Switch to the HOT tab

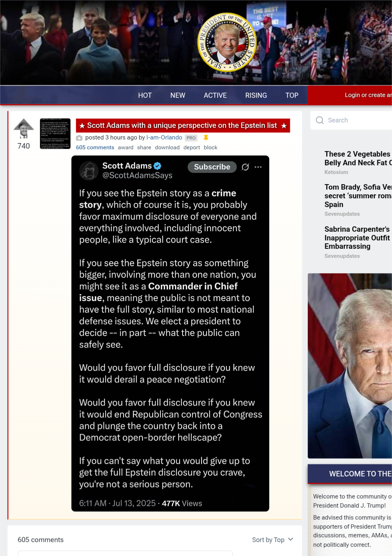(145, 95)
